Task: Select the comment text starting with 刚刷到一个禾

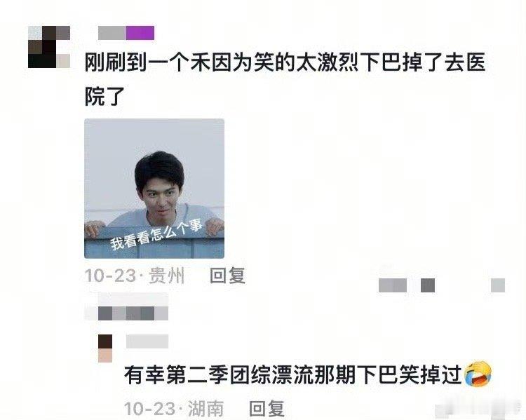Action: point(285,79)
